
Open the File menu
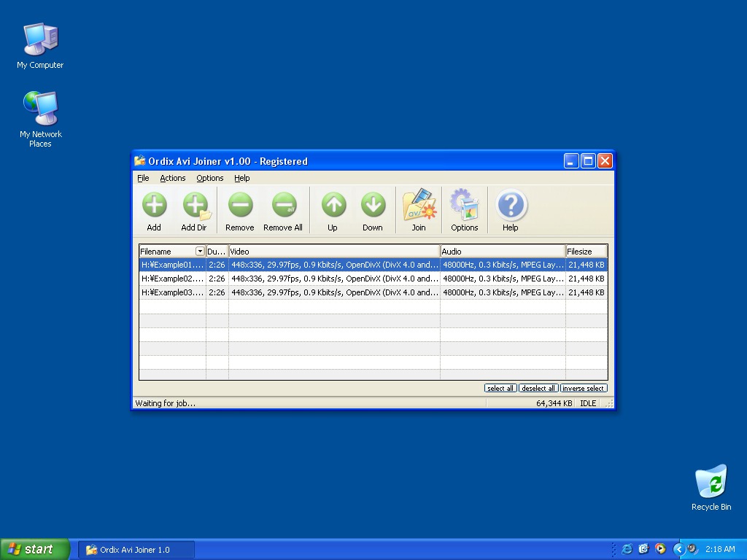(143, 178)
